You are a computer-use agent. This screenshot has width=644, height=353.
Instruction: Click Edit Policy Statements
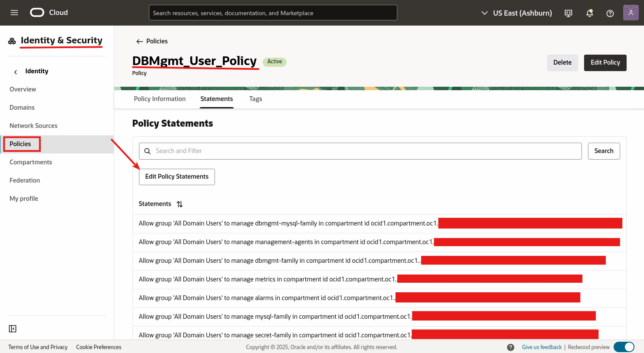click(177, 176)
